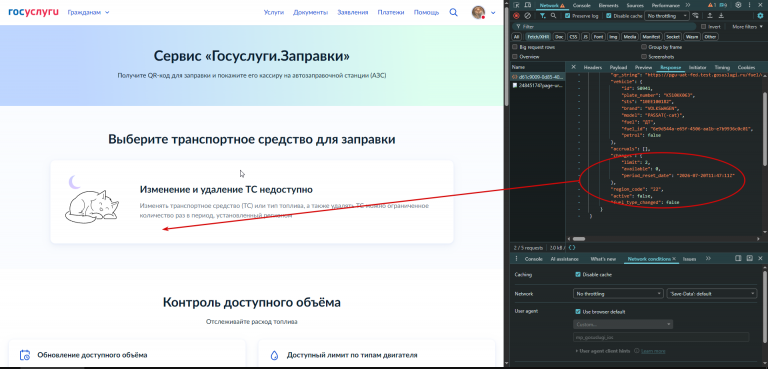The image size is (768, 369).
Task: Open the network search magnifier
Action: click(553, 16)
